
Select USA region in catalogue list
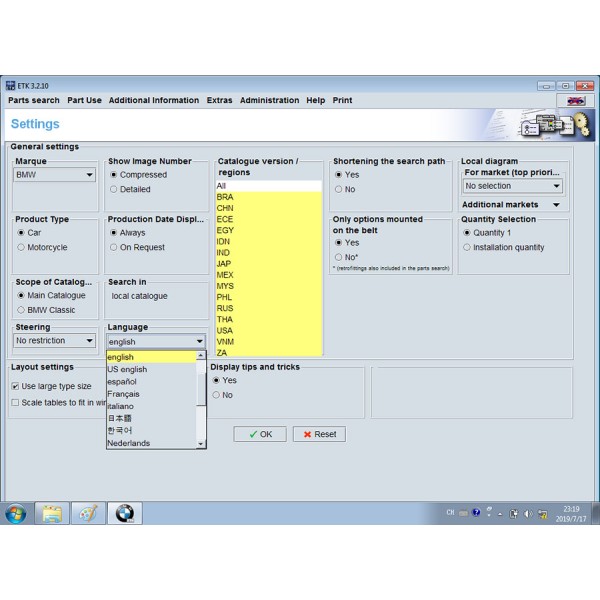(269, 331)
